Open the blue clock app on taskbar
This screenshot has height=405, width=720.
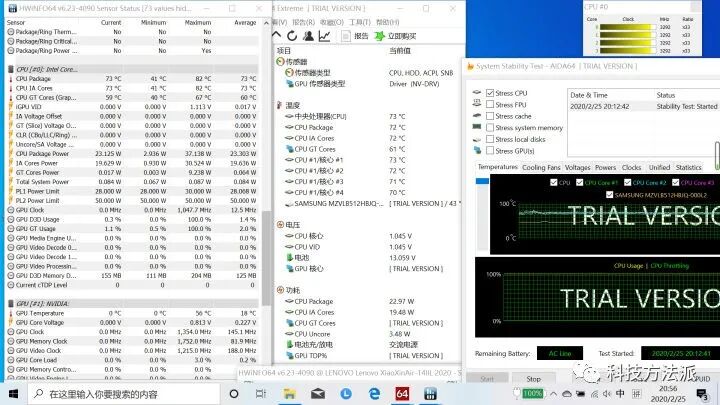346,394
